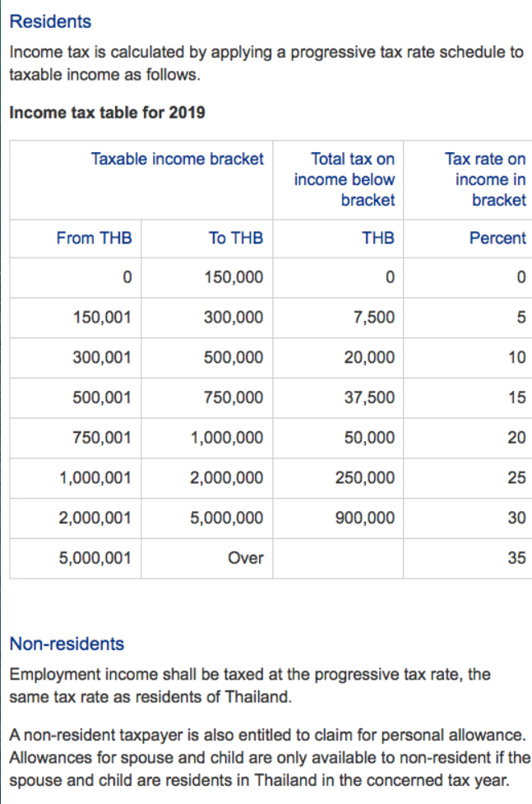The height and width of the screenshot is (804, 532).
Task: Click the 'Total tax on income below bracket' header
Action: tap(345, 179)
